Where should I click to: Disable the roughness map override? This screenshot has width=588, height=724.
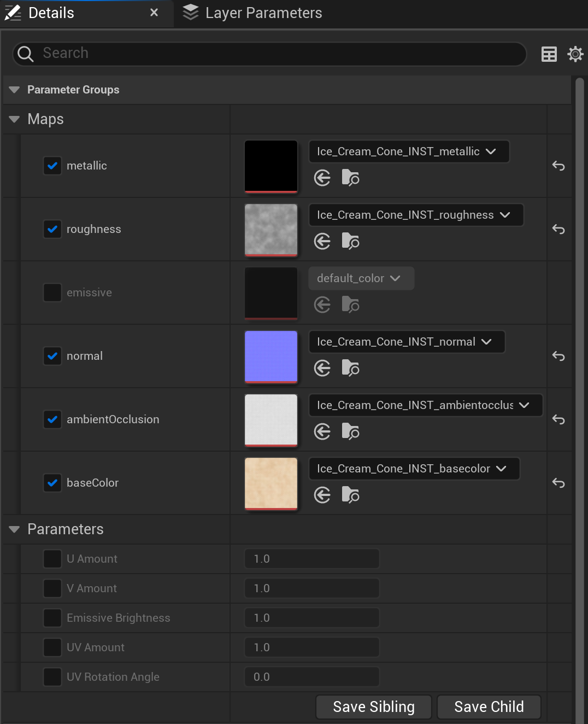pos(52,229)
